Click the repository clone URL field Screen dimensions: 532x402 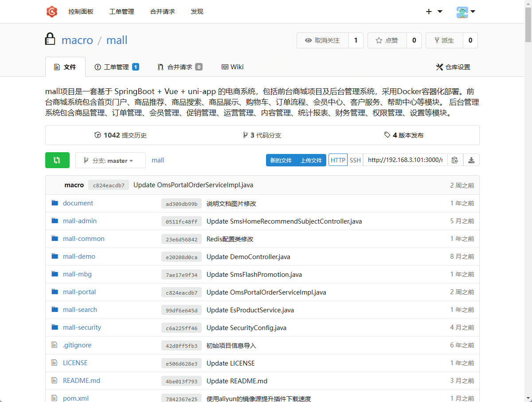[x=405, y=160]
